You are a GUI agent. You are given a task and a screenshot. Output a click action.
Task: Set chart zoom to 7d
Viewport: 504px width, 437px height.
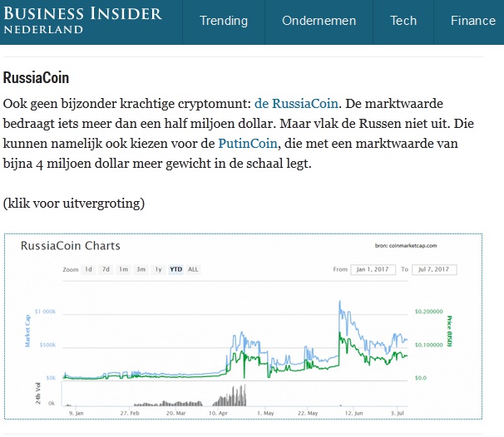pos(106,269)
